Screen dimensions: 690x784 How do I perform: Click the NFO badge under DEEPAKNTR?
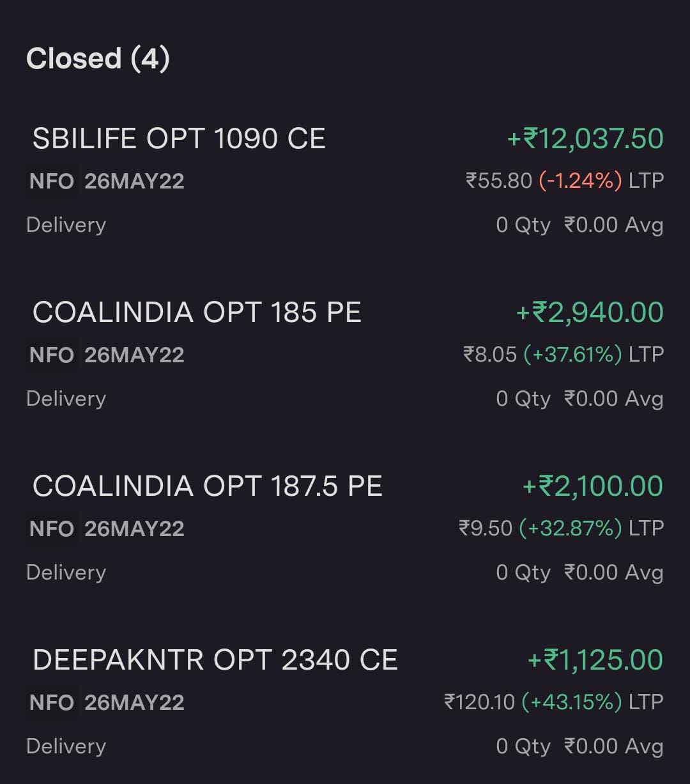[52, 703]
